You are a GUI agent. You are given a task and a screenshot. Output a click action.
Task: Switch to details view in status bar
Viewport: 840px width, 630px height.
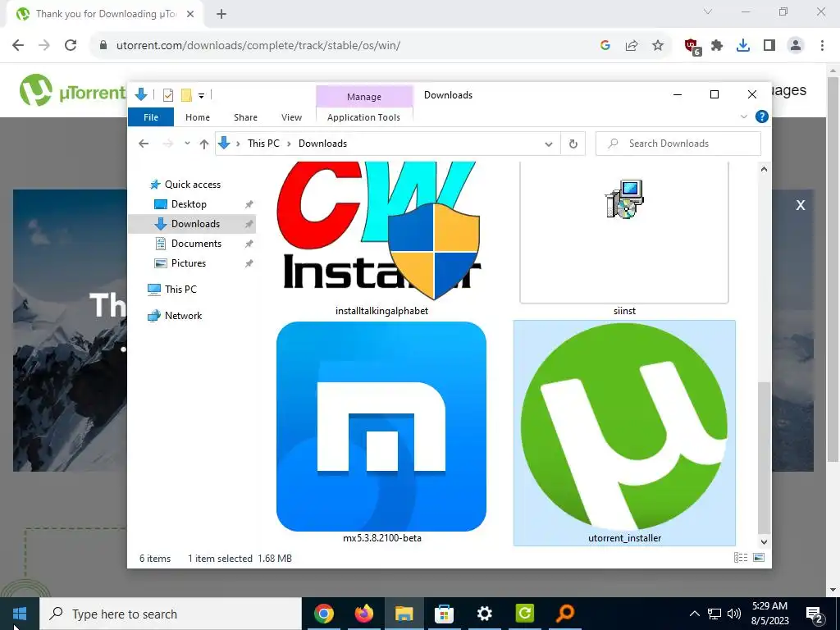741,558
